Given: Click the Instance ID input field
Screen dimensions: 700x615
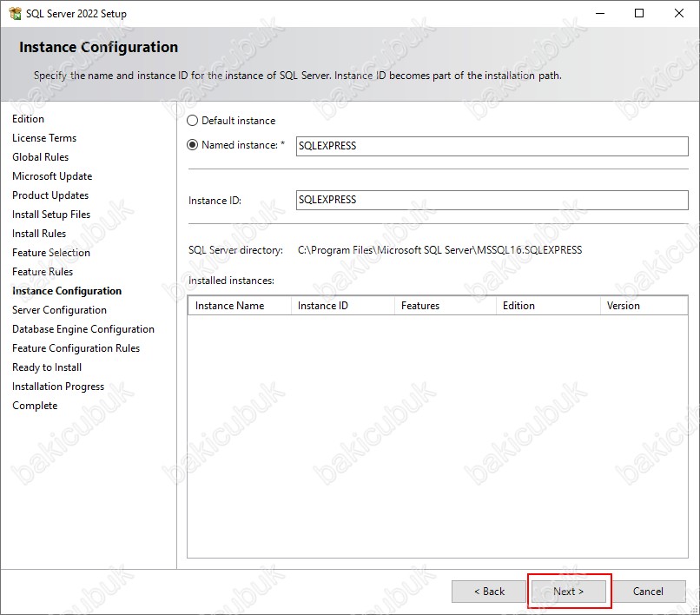Looking at the screenshot, I should [x=492, y=200].
